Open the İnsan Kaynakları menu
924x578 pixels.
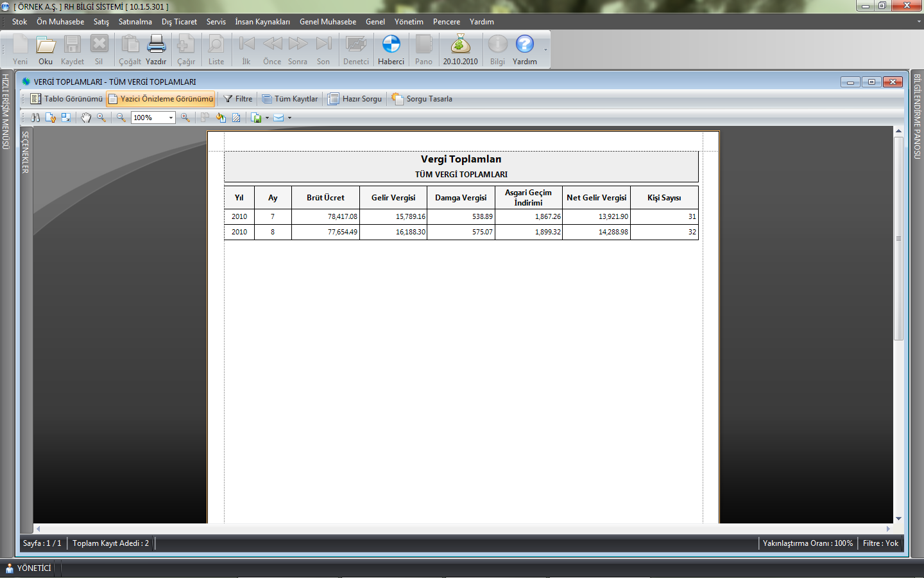click(262, 22)
